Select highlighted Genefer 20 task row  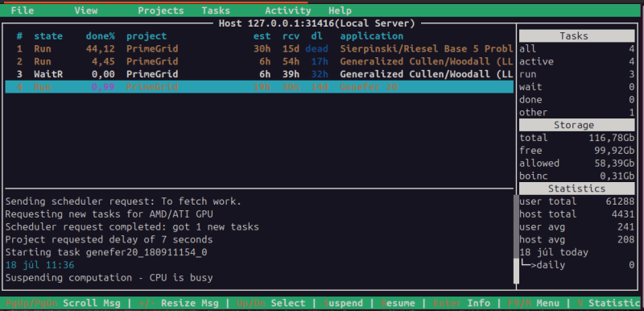259,87
